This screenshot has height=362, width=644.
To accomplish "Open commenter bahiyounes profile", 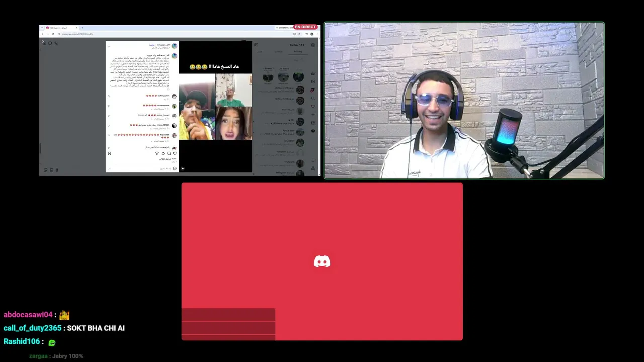I will (x=164, y=95).
